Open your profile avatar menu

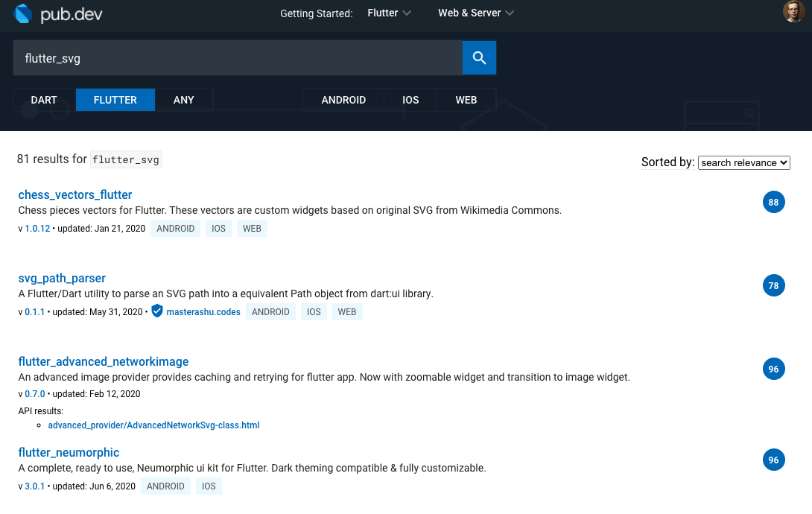pyautogui.click(x=793, y=13)
